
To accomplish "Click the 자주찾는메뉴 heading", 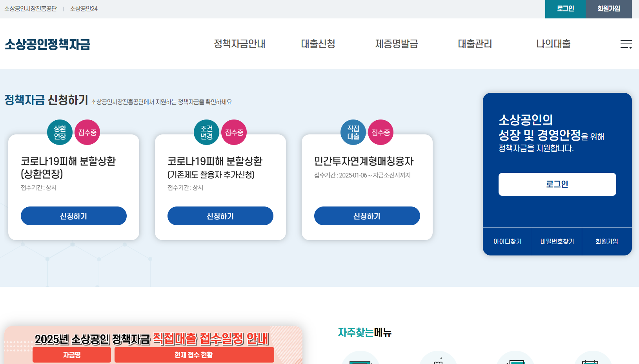I will click(365, 332).
